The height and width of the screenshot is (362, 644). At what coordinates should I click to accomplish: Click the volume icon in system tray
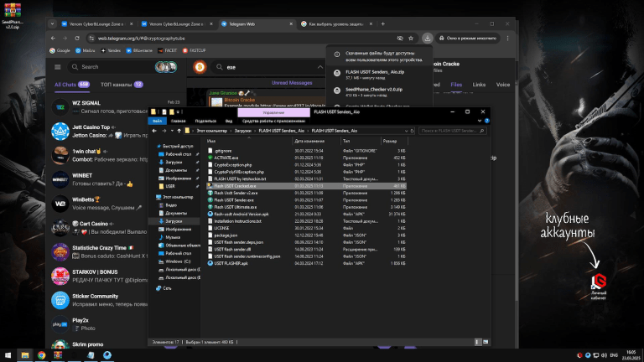(x=604, y=355)
